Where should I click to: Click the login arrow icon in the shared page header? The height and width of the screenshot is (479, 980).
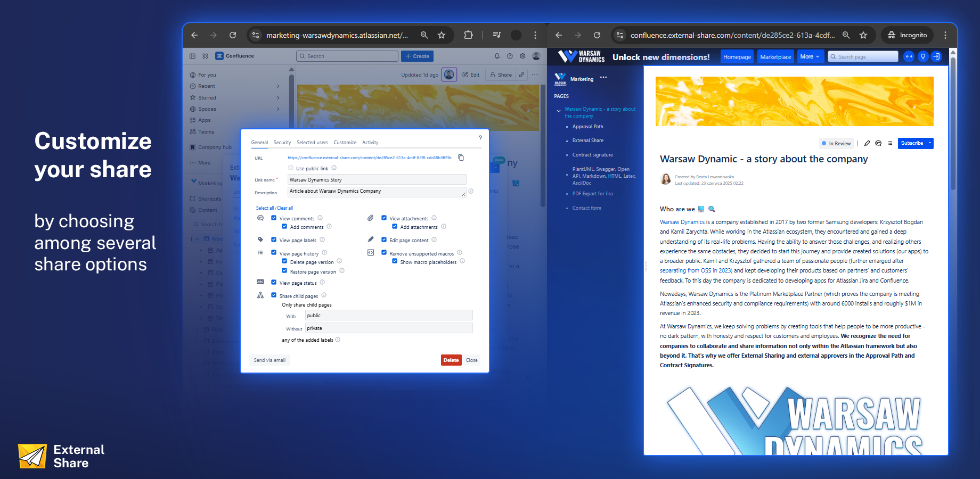[936, 56]
